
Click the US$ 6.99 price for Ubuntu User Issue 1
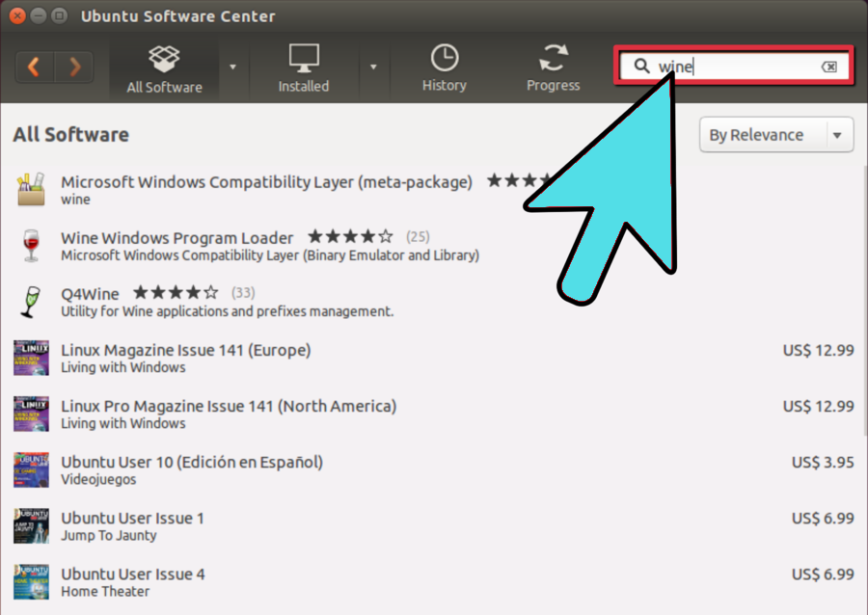[823, 519]
